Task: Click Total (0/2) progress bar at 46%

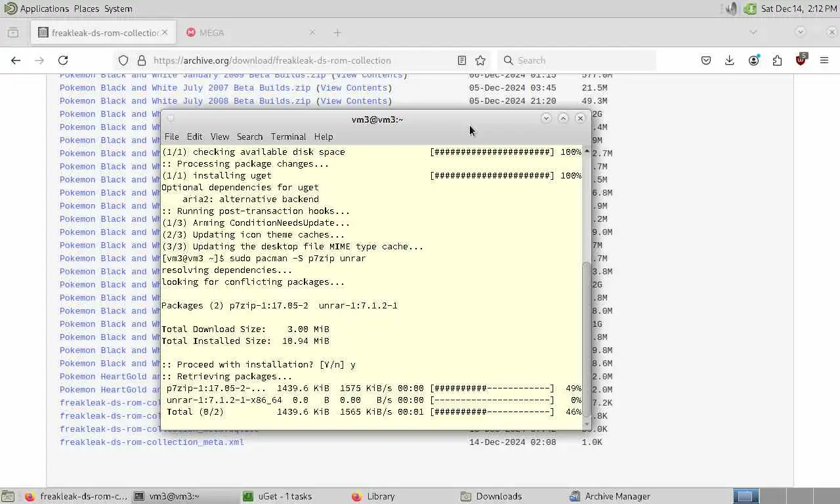Action: click(x=492, y=412)
